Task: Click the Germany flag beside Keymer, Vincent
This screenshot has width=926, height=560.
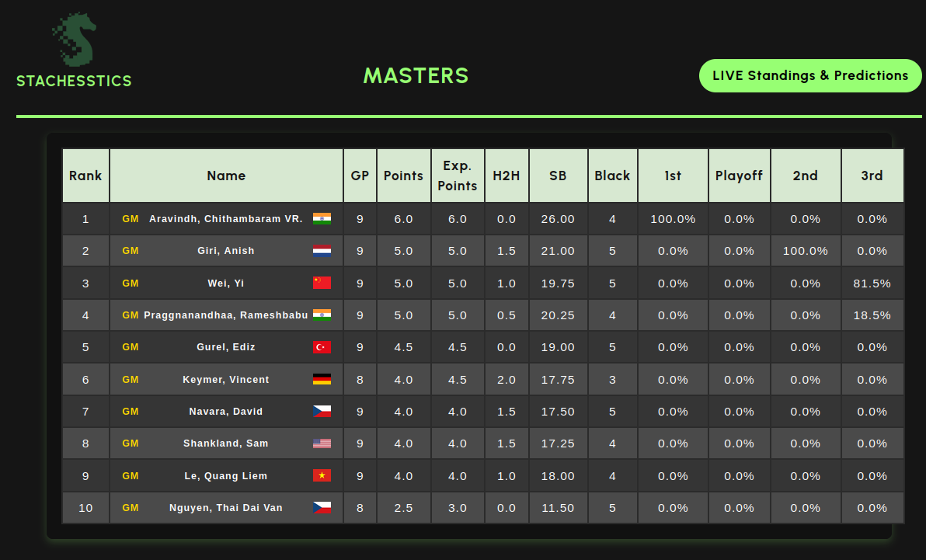Action: (x=322, y=380)
